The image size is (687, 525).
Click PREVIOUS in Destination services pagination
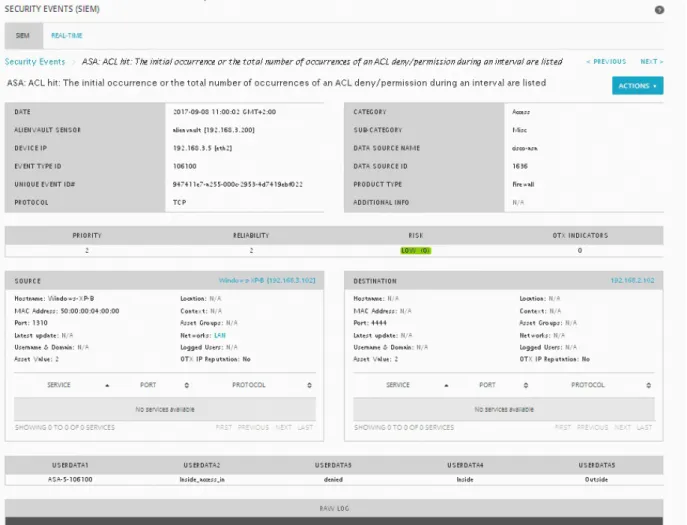coord(592,427)
